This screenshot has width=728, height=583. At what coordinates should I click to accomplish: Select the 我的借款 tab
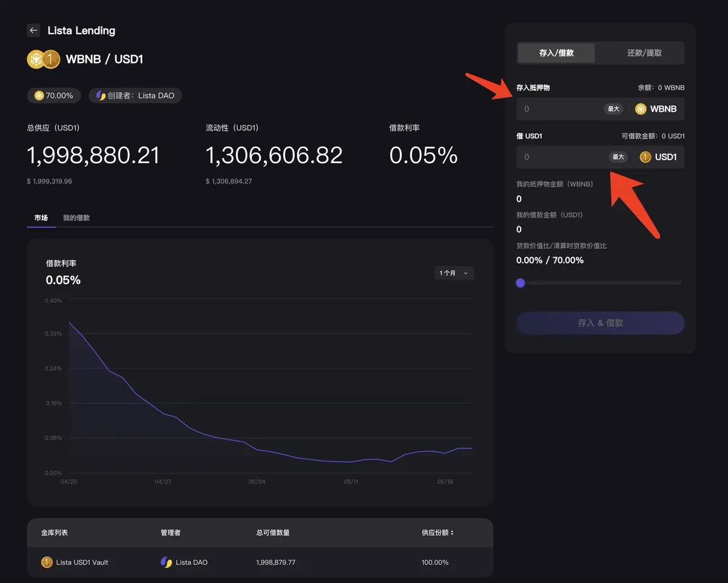coord(76,218)
